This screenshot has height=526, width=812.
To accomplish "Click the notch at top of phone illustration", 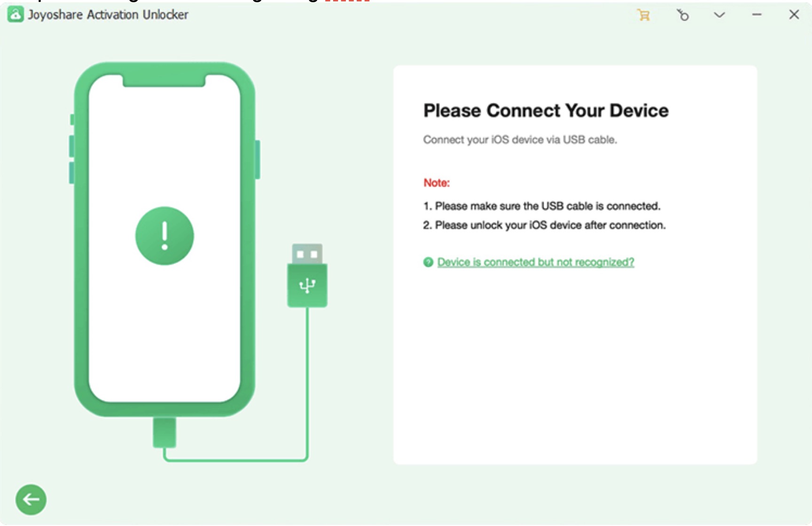I will [164, 80].
